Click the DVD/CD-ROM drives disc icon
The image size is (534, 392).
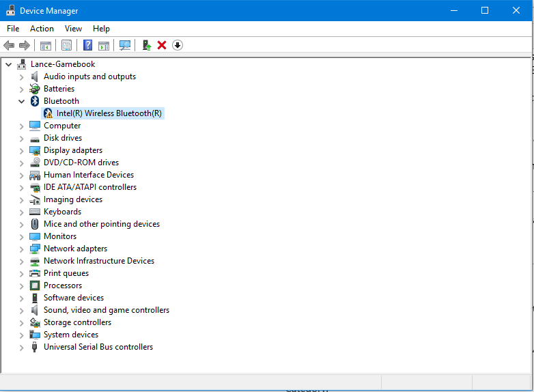coord(35,163)
